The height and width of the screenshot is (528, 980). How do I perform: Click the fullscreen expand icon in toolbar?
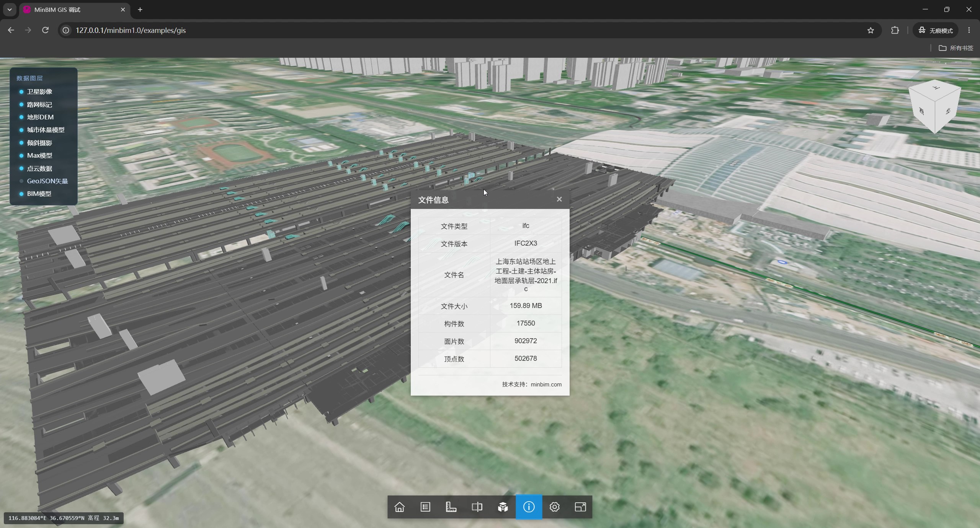[x=580, y=507]
